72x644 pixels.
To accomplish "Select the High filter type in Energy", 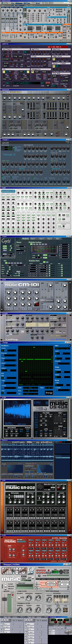I will [x=67, y=349].
